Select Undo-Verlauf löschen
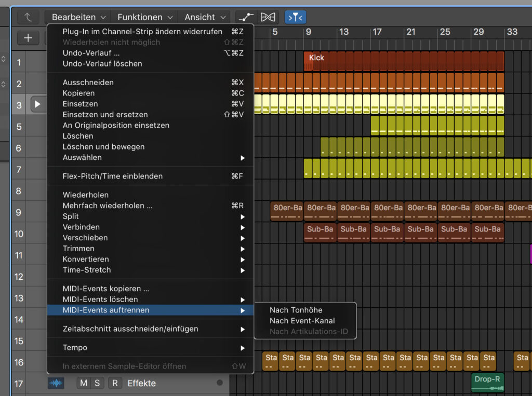The image size is (532, 396). 150,64
